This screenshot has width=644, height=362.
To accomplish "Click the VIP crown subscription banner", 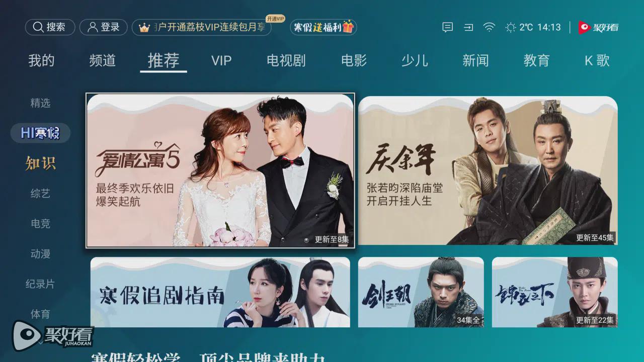I will [201, 27].
